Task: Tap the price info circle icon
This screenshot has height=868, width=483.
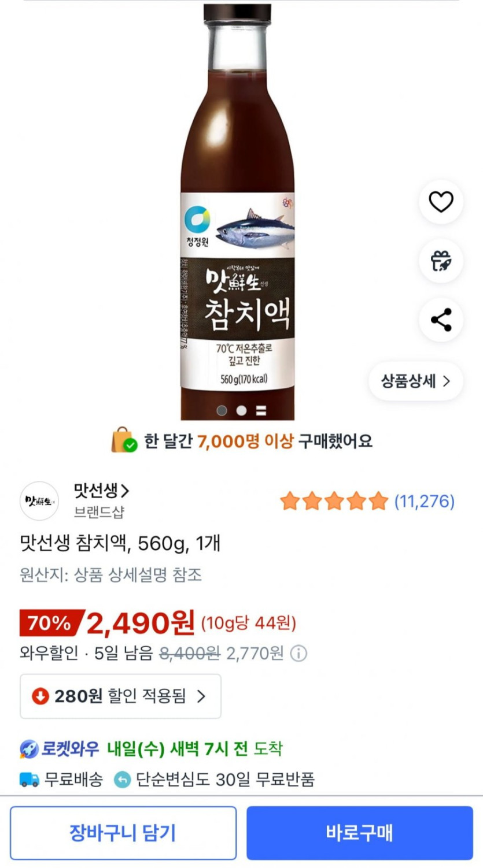Action: [298, 654]
